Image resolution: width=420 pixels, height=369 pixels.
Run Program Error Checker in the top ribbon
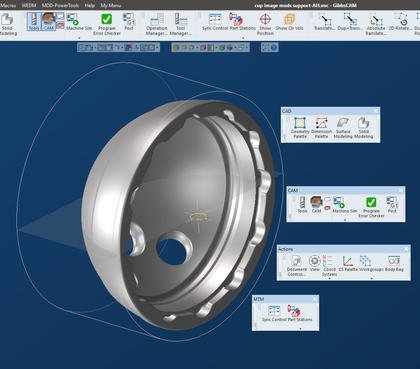(x=107, y=24)
